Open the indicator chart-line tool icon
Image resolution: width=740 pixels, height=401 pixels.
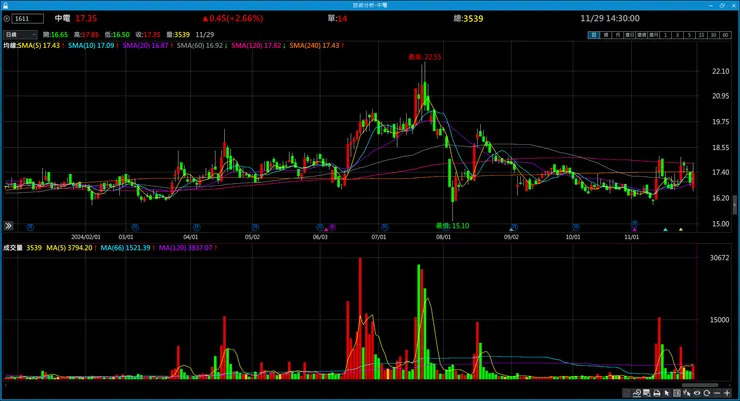[637, 393]
